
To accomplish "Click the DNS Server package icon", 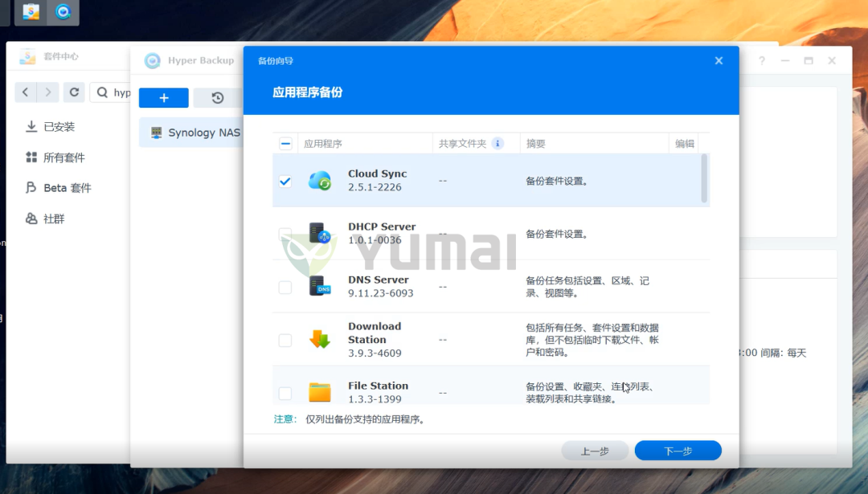I will 319,287.
